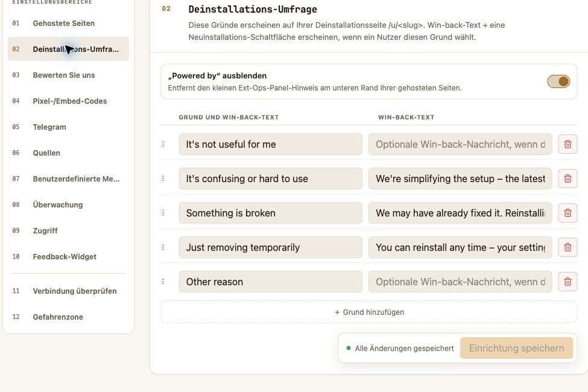
Task: Go to Gefahrenzone section
Action: pos(68,317)
